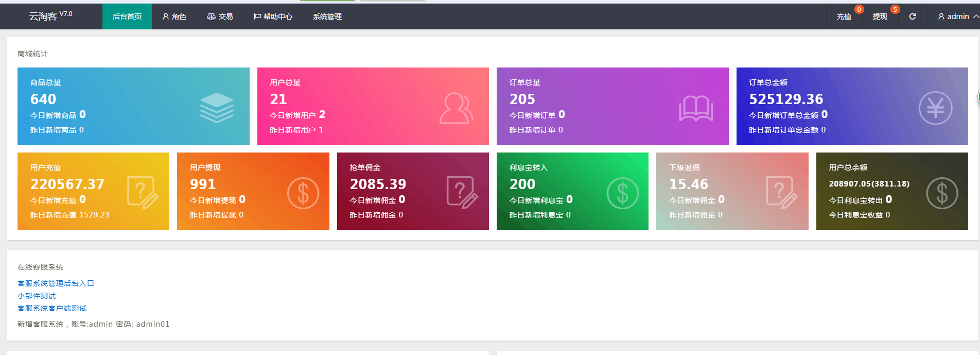
Task: Open the 交易 menu
Action: pyautogui.click(x=220, y=16)
